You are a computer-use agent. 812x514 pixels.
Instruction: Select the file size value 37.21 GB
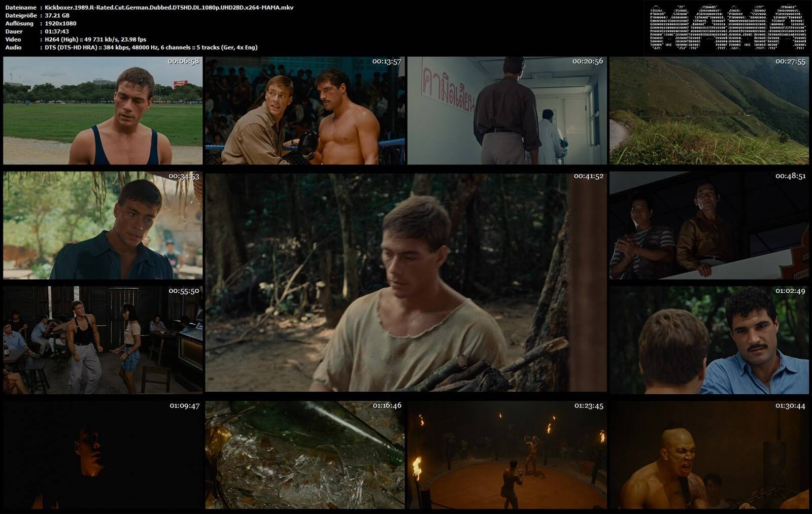click(x=57, y=15)
